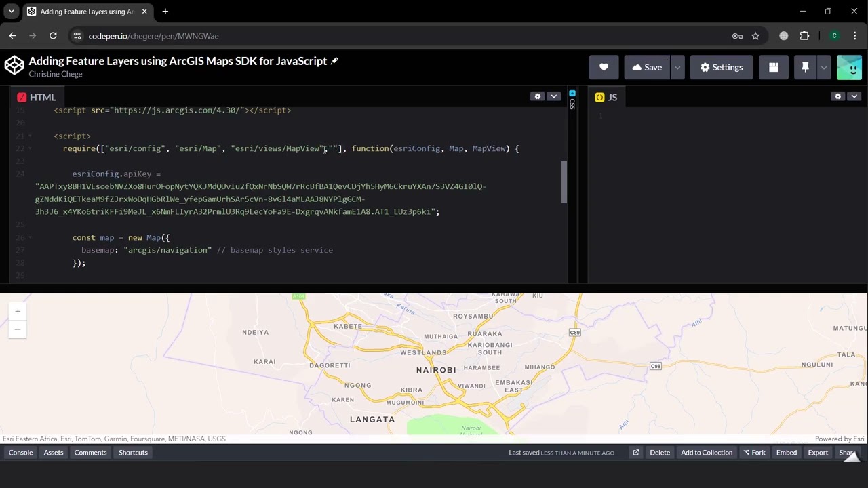Expand collapsed CSS editor panel
868x488 pixels.
click(x=572, y=100)
